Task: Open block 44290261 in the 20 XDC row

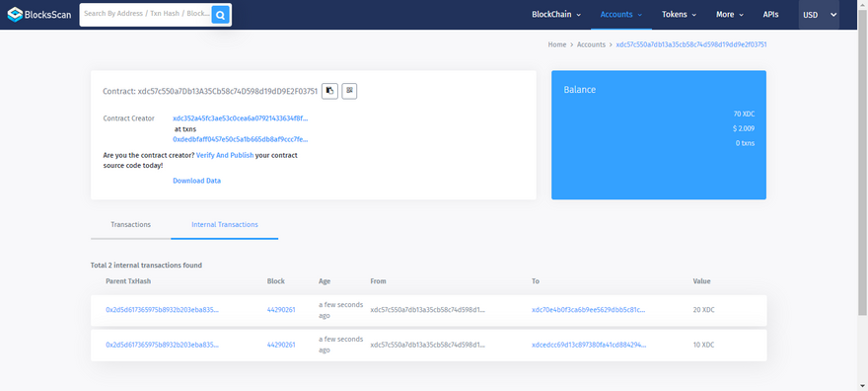Action: (x=281, y=310)
